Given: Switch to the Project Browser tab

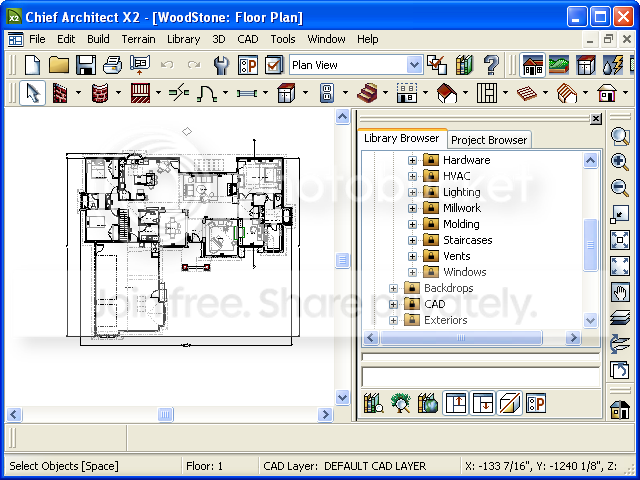Looking at the screenshot, I should (x=489, y=140).
